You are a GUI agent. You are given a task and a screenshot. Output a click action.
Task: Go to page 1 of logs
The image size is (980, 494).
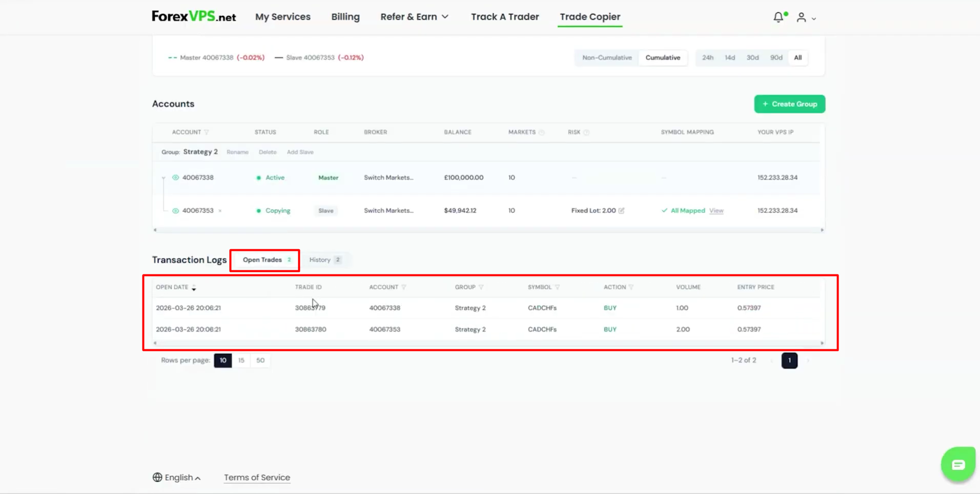point(789,360)
